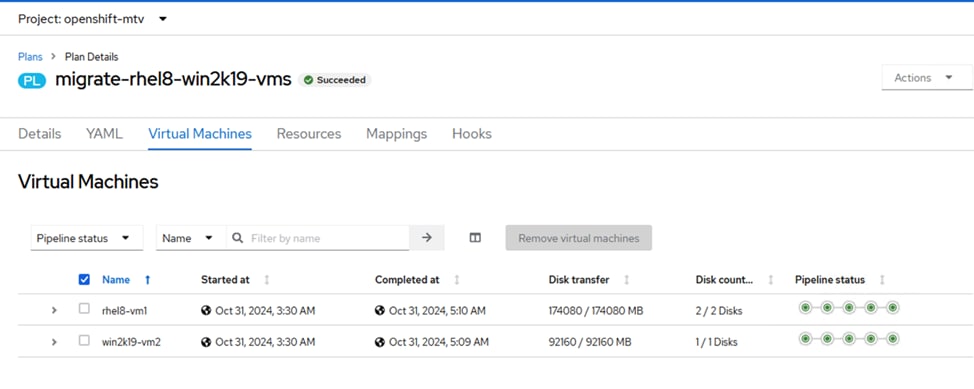
Task: Click globe icon beside win2k19-vm2 completed time
Action: (380, 342)
